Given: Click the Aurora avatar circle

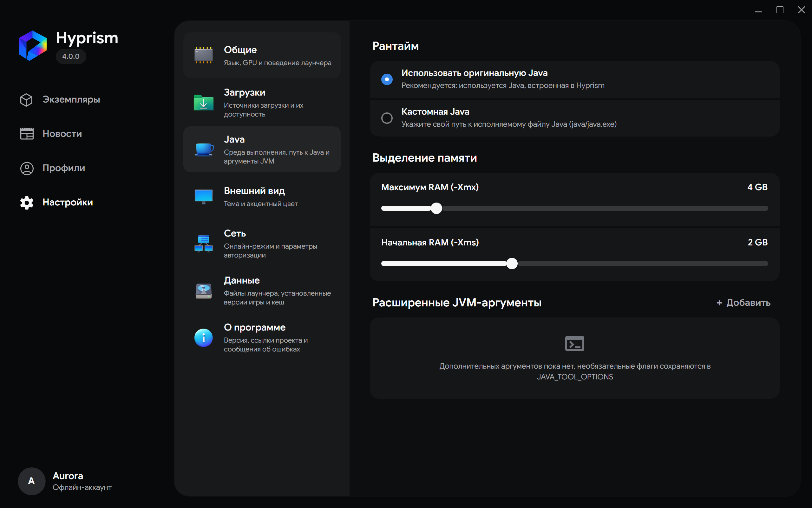Looking at the screenshot, I should click(x=31, y=481).
